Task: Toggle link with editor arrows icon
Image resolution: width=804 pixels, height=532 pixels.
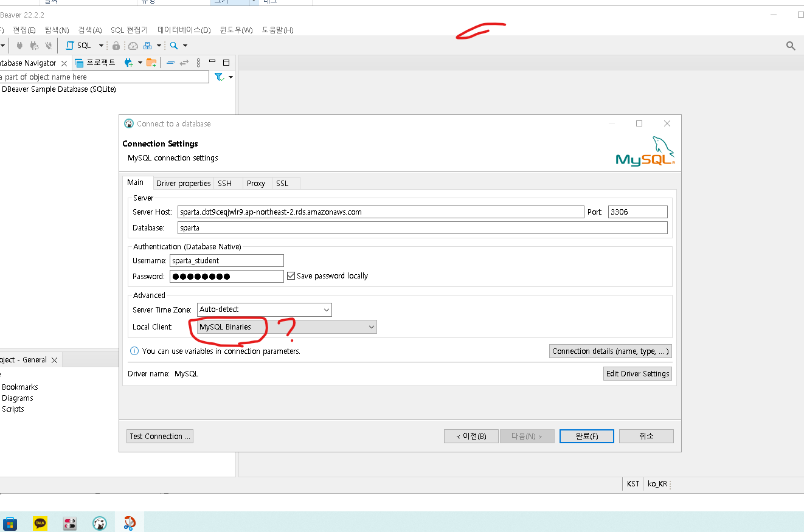Action: pos(184,63)
